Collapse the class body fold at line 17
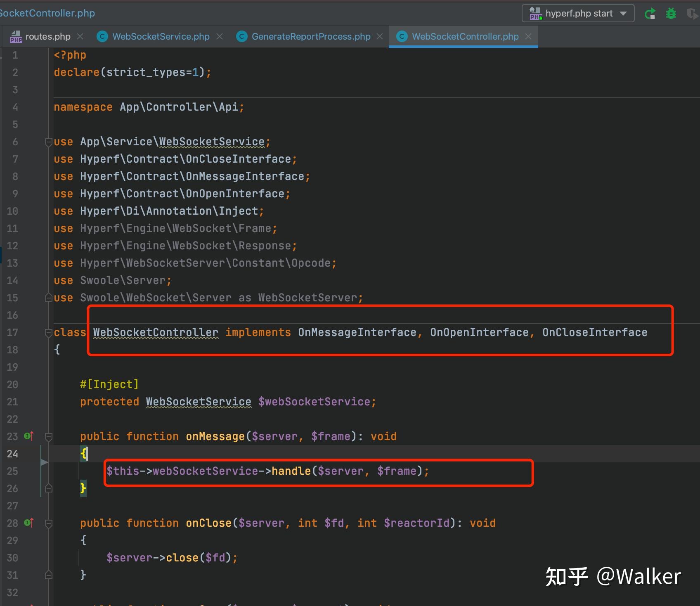Image resolution: width=700 pixels, height=606 pixels. (x=49, y=332)
